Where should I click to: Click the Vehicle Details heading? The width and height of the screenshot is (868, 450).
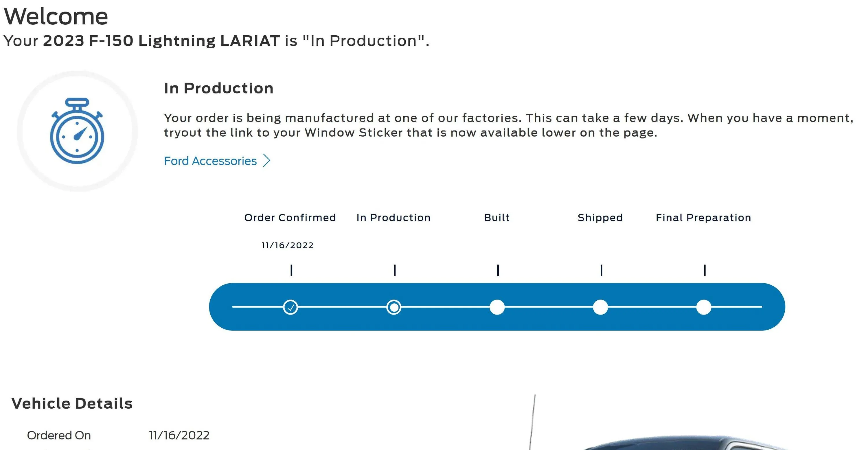click(x=72, y=403)
